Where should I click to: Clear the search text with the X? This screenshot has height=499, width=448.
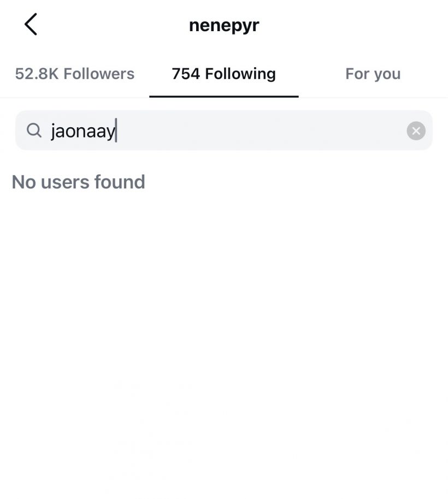tap(416, 131)
